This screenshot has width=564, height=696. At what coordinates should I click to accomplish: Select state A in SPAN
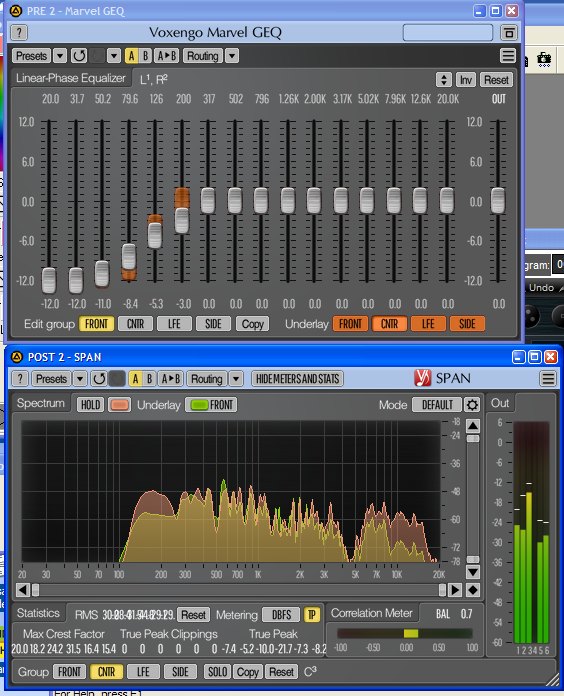click(135, 379)
